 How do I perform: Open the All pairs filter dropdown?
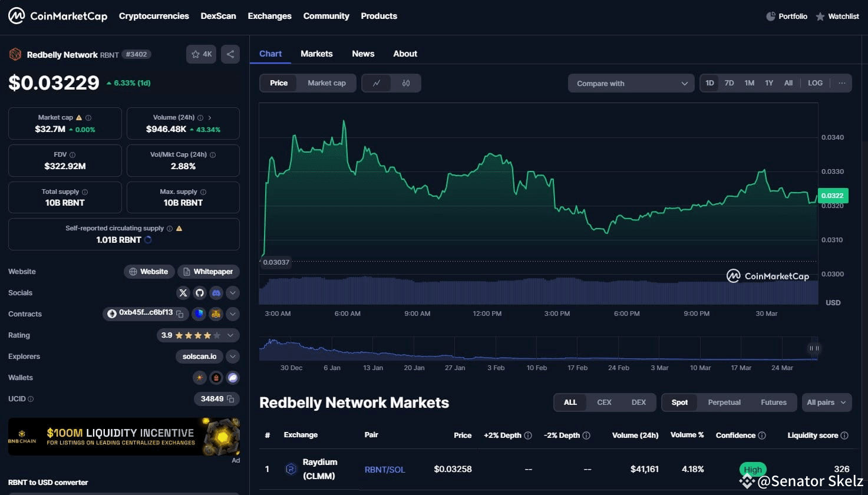point(826,402)
